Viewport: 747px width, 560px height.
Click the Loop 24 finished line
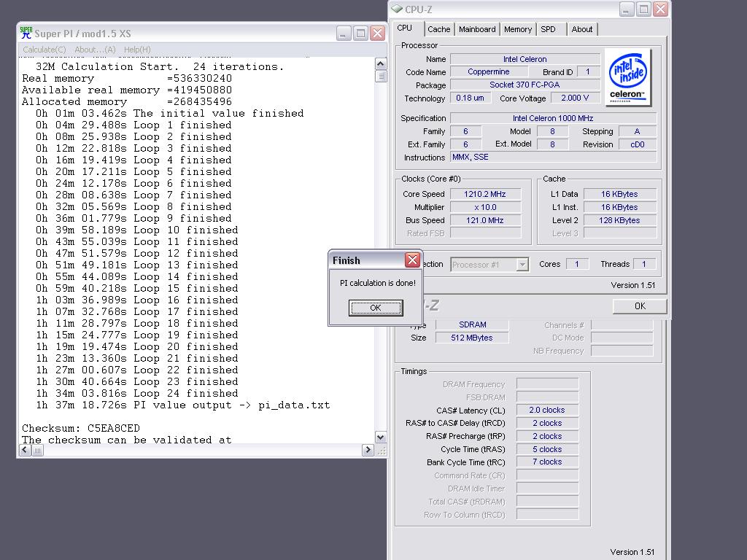pos(136,393)
